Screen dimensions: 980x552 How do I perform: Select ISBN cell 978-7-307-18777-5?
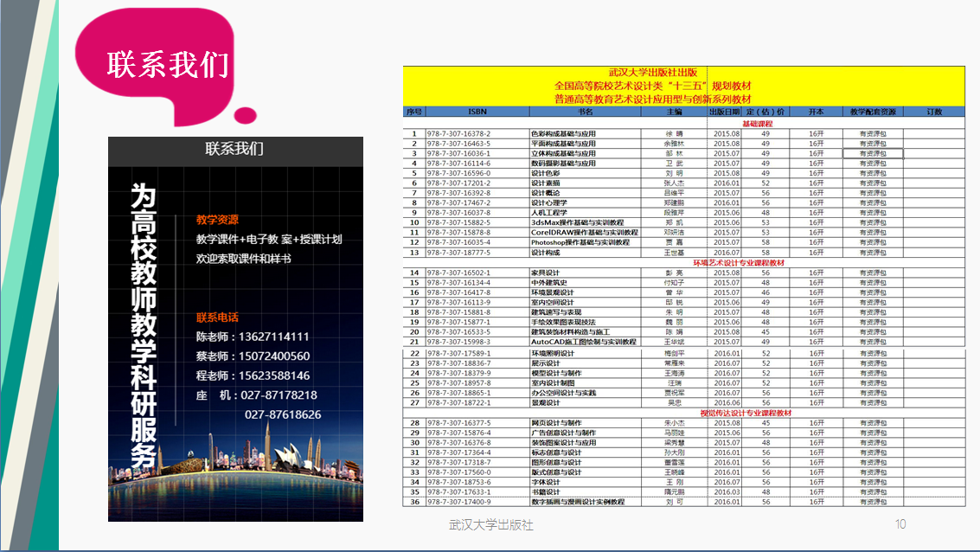(x=477, y=253)
